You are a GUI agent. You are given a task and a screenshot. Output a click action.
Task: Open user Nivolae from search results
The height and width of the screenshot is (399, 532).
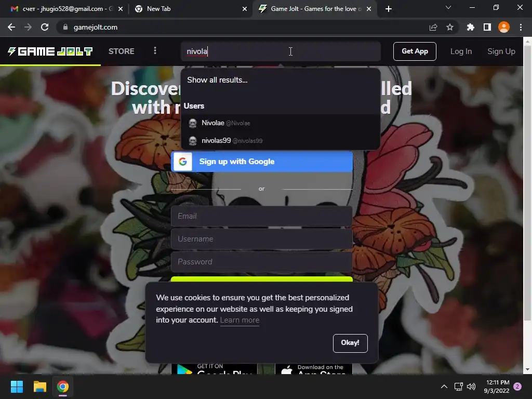pos(281,123)
